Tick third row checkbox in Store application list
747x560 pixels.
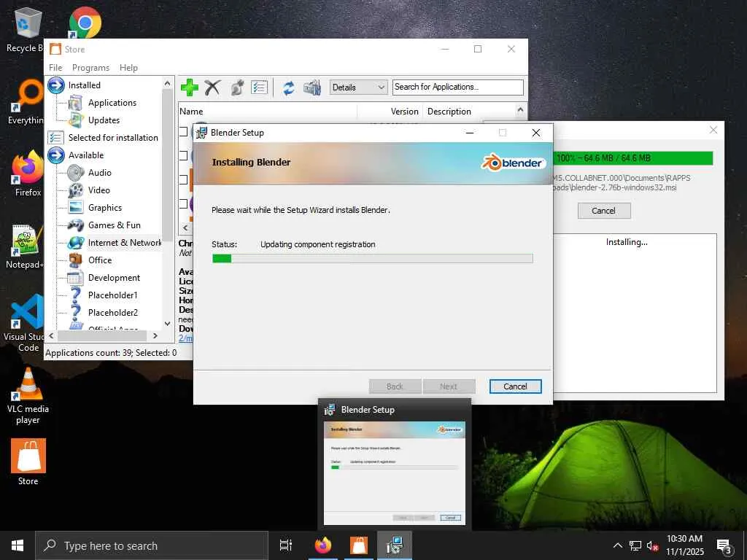coord(183,179)
